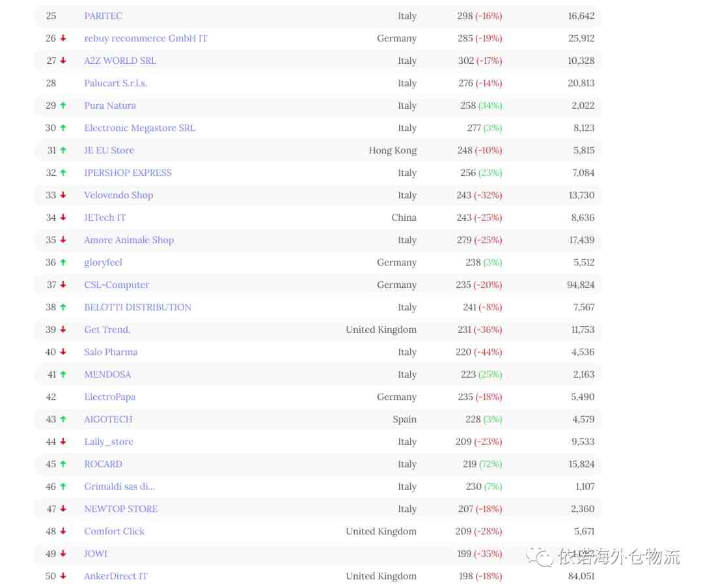Click the down arrow on JETech IT row
Image resolution: width=703 pixels, height=588 pixels.
63,218
